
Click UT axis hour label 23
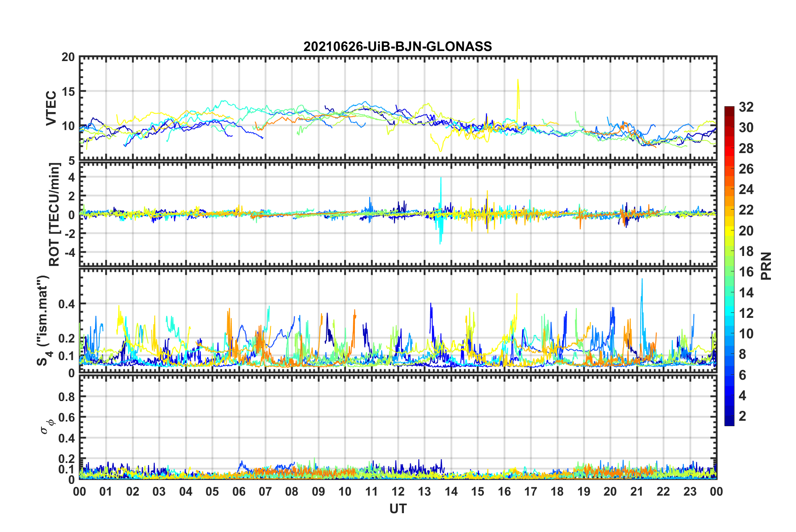click(x=690, y=491)
